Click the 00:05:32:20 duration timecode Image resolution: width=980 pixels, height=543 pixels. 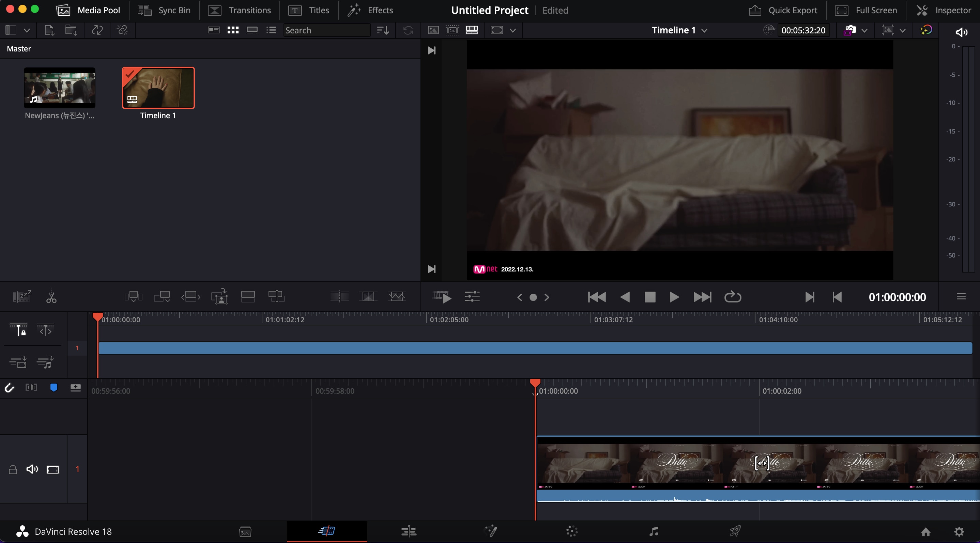point(803,30)
